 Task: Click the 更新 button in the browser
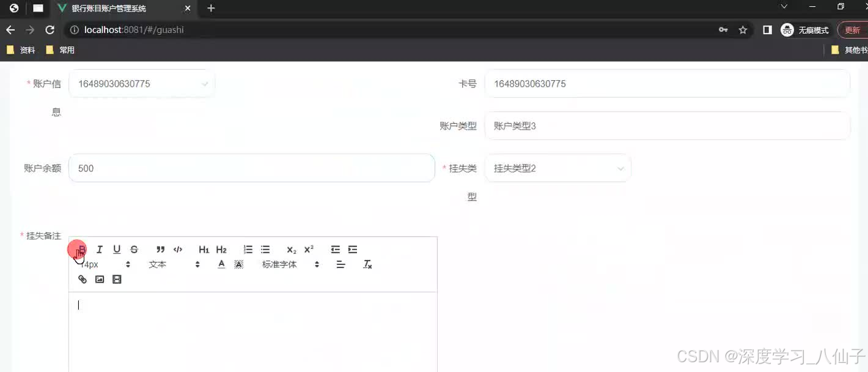(x=853, y=29)
